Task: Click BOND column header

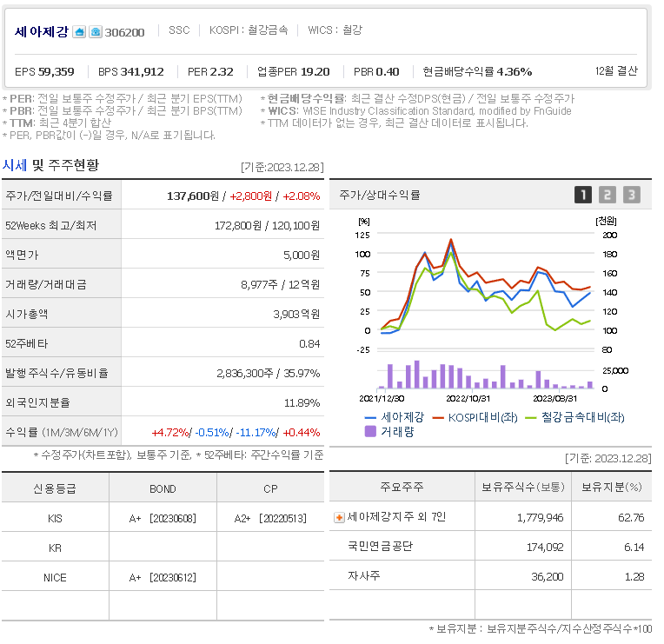Action: (x=163, y=489)
